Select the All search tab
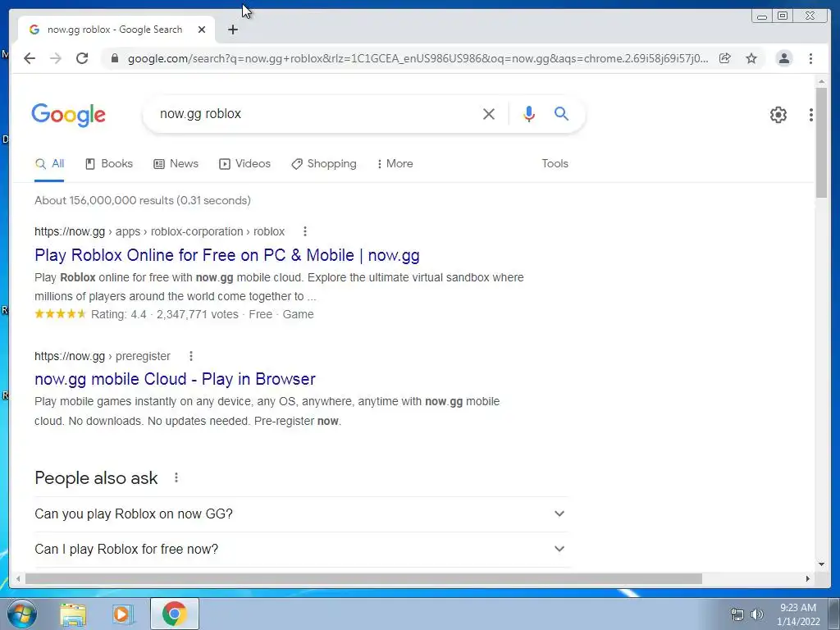840x630 pixels. tap(49, 164)
